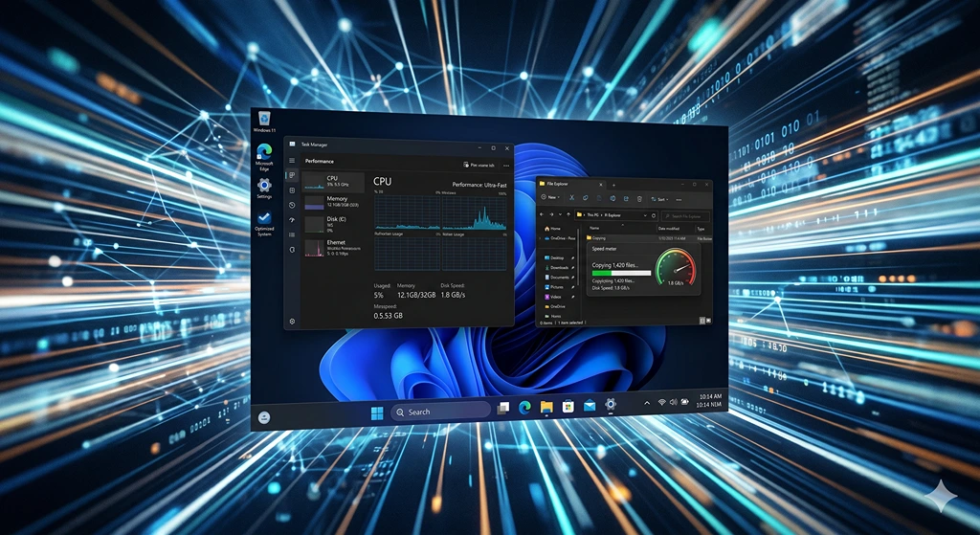
Task: Open Pictures in File Explorer sidebar
Action: point(554,287)
